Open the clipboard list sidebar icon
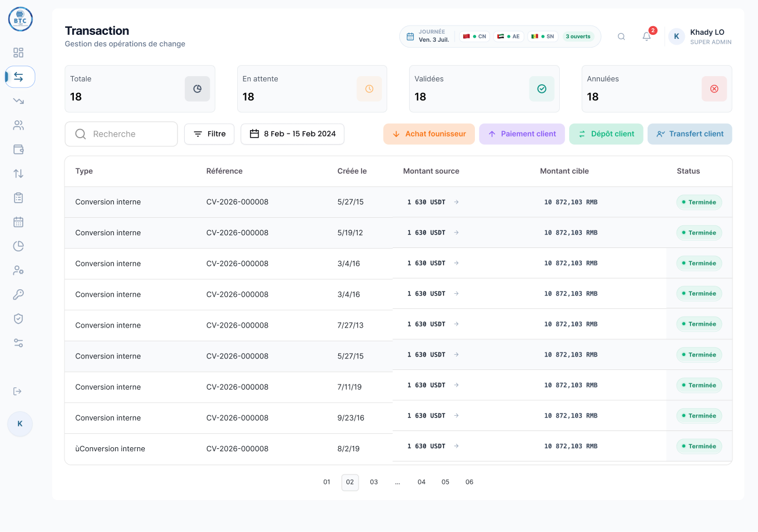The width and height of the screenshot is (758, 532). [19, 198]
